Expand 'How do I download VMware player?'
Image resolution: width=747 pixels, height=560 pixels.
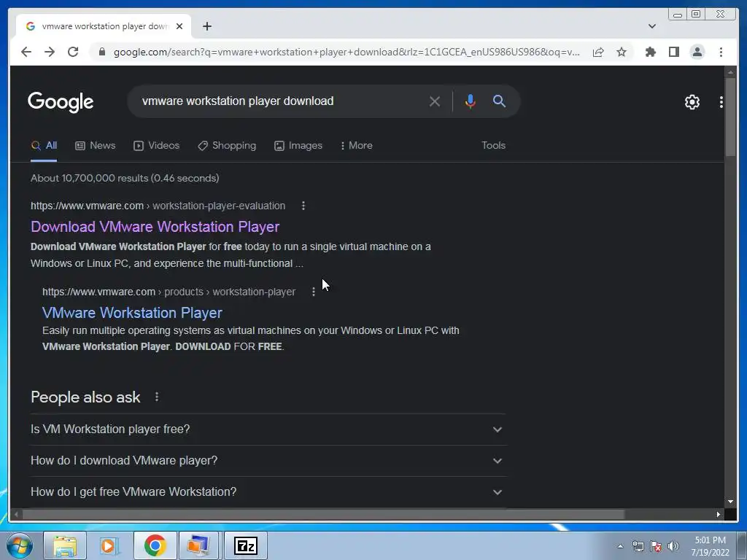tap(268, 461)
